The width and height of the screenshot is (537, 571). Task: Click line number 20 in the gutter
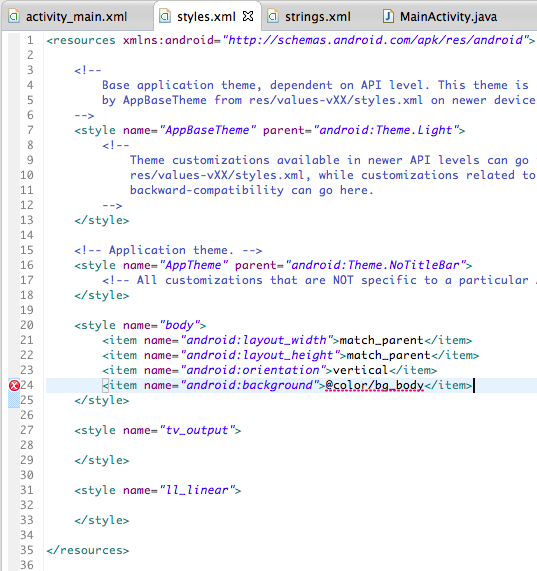(x=27, y=325)
